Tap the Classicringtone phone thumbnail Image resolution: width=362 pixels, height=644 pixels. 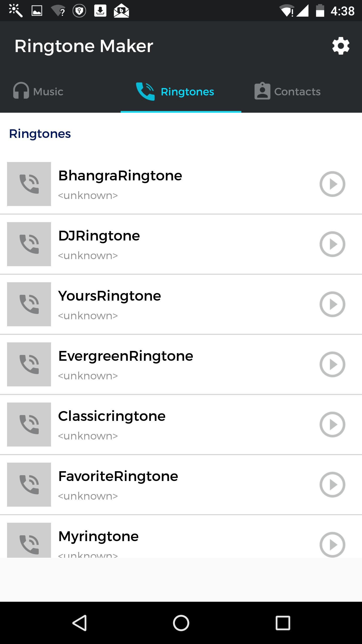coord(29,424)
